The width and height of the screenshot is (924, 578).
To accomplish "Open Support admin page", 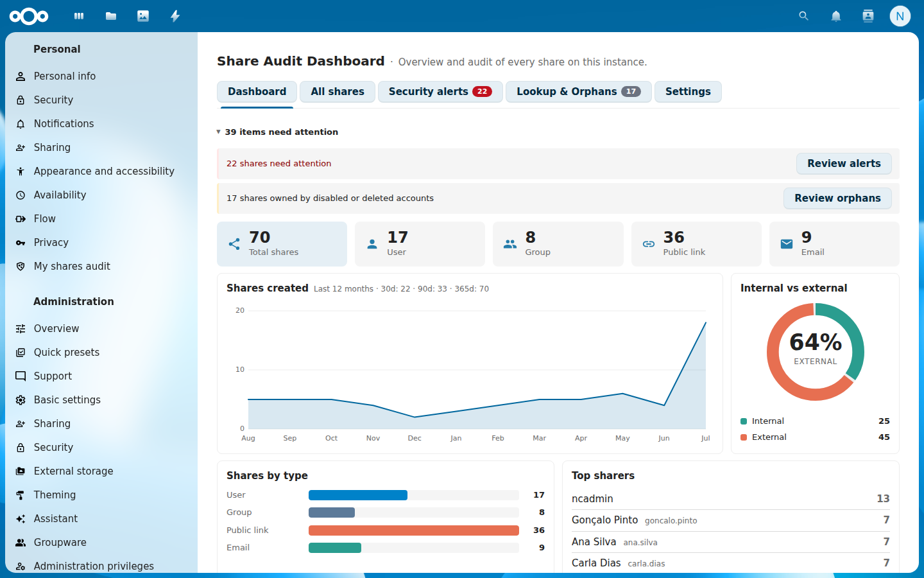I will tap(101, 376).
